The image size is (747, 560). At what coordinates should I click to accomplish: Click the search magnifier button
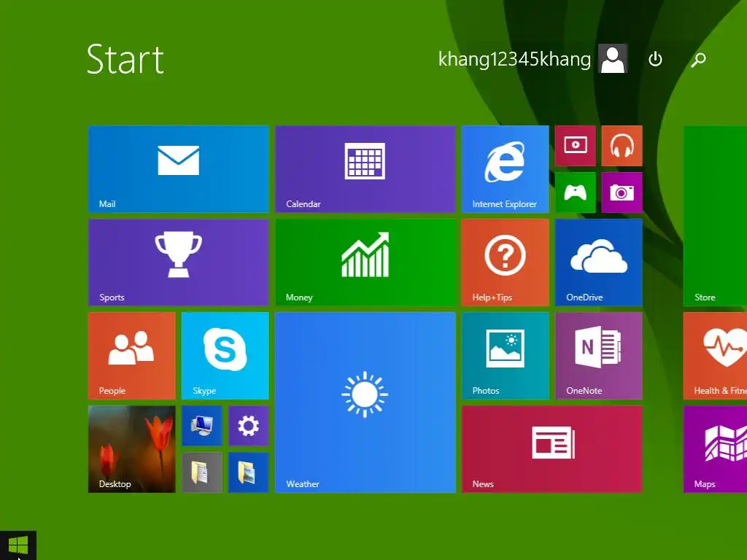click(x=698, y=59)
